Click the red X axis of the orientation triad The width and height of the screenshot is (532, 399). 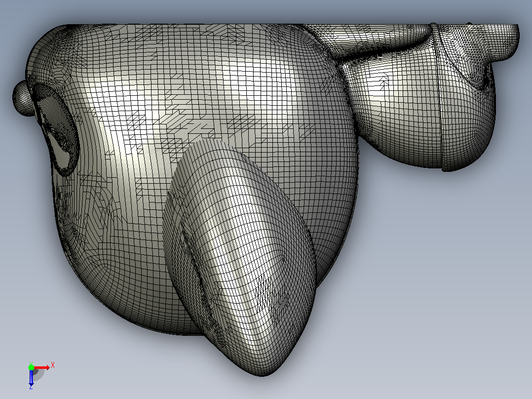click(42, 368)
